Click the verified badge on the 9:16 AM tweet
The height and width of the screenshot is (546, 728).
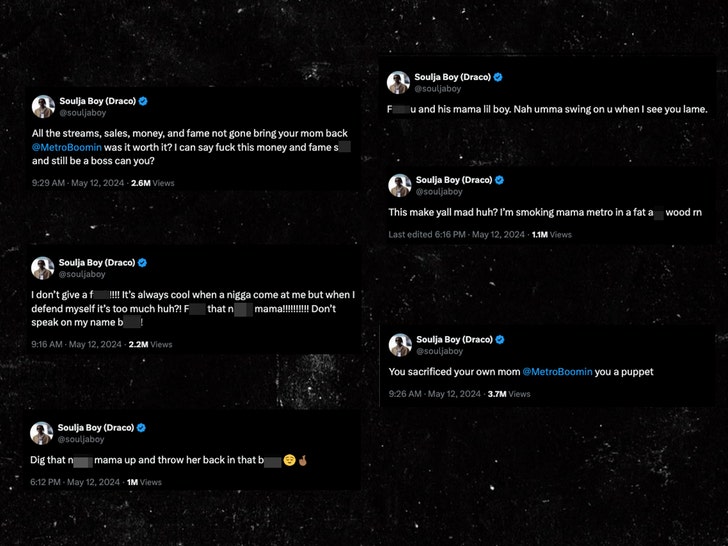(x=142, y=262)
